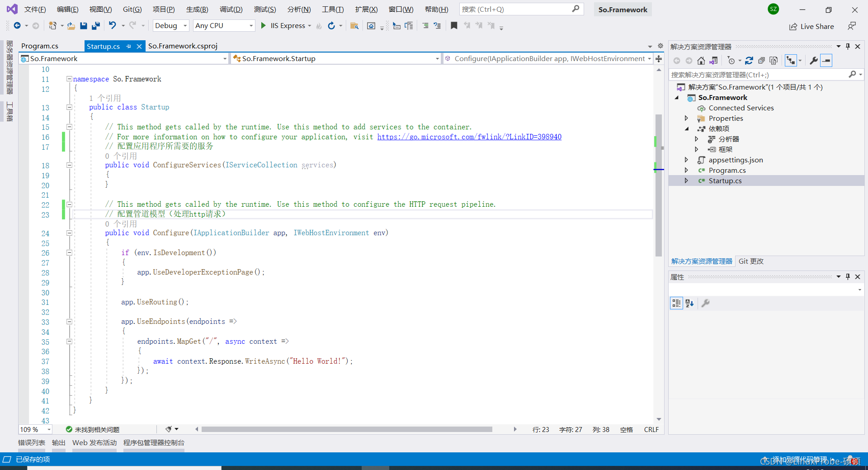Open Live Share session
Screen dimensions: 868x470
point(811,26)
